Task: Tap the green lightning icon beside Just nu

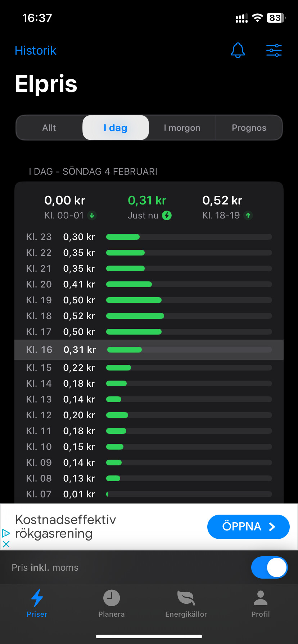Action: click(167, 216)
